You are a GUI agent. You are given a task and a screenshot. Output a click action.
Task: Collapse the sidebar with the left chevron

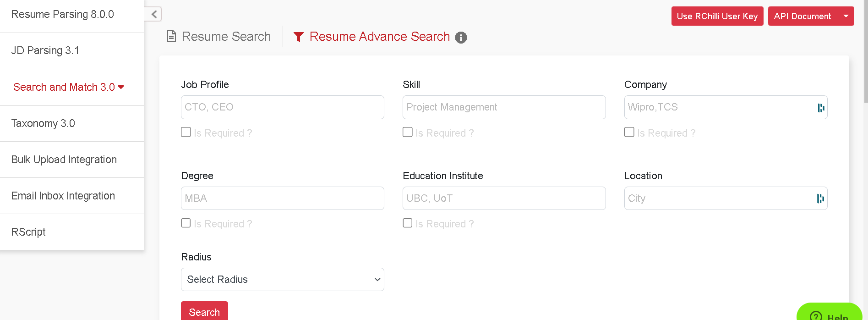(154, 14)
